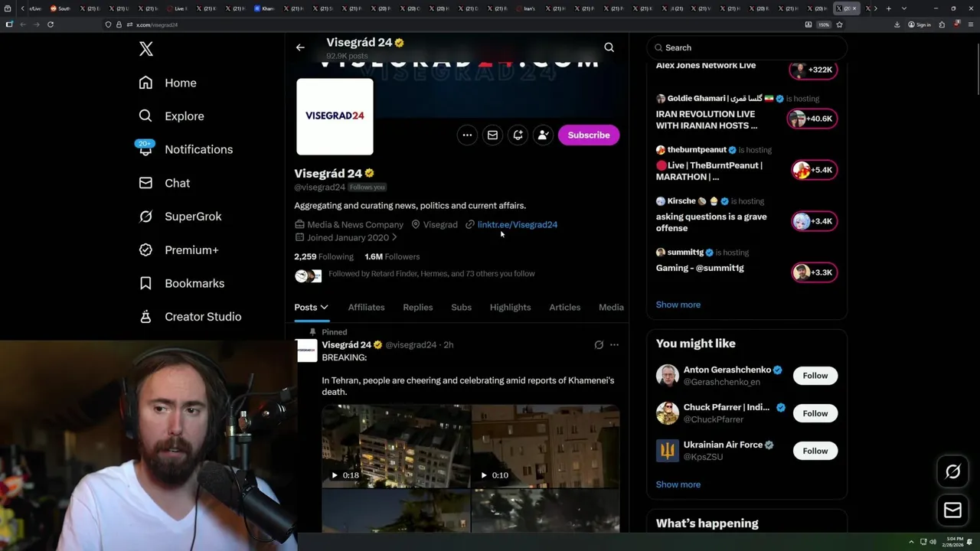Open linktr.ee/Visegrad24 link
The height and width of the screenshot is (551, 980).
coord(518,224)
